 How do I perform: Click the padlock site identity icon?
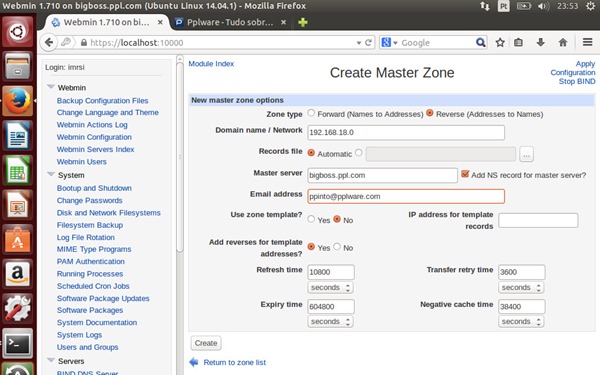(x=84, y=42)
